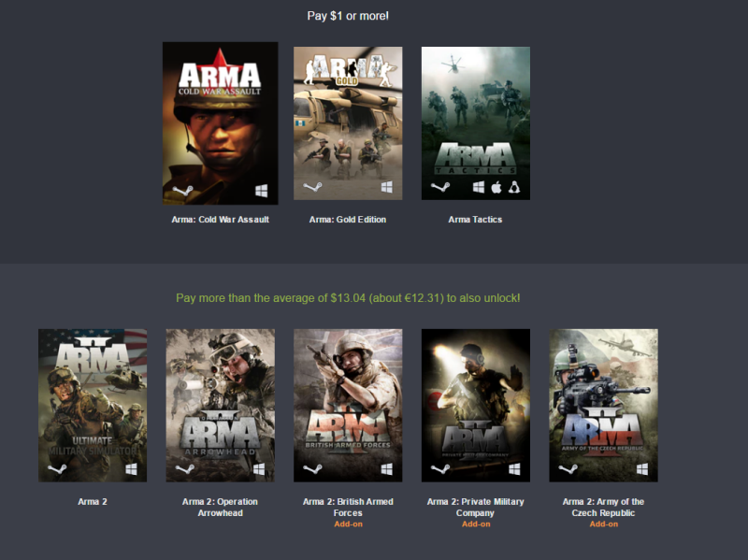Image resolution: width=748 pixels, height=560 pixels.
Task: Open Arma: Gold Edition cover art
Action: (348, 123)
